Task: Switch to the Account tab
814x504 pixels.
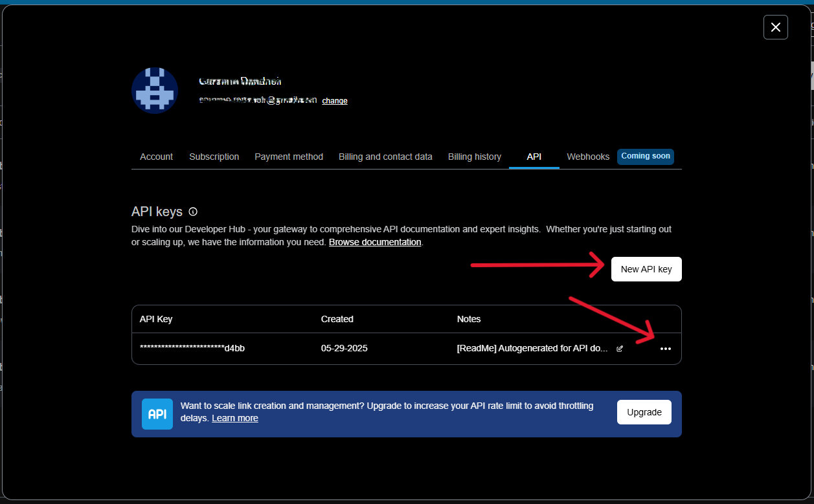Action: pos(156,157)
